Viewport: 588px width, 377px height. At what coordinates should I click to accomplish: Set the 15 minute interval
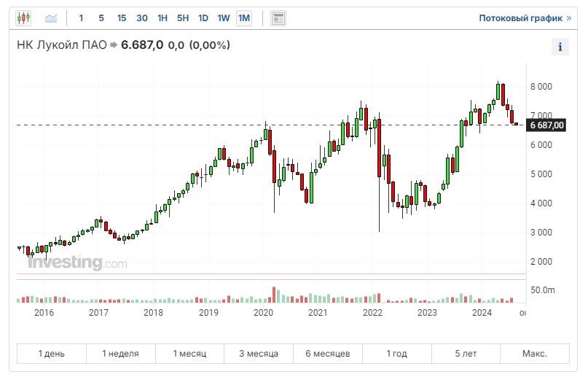click(x=122, y=18)
